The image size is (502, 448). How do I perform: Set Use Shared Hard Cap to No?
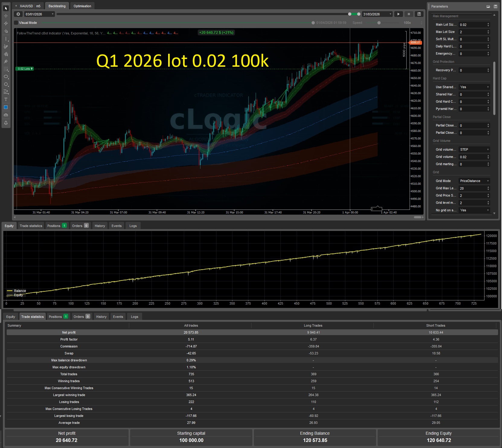[474, 87]
